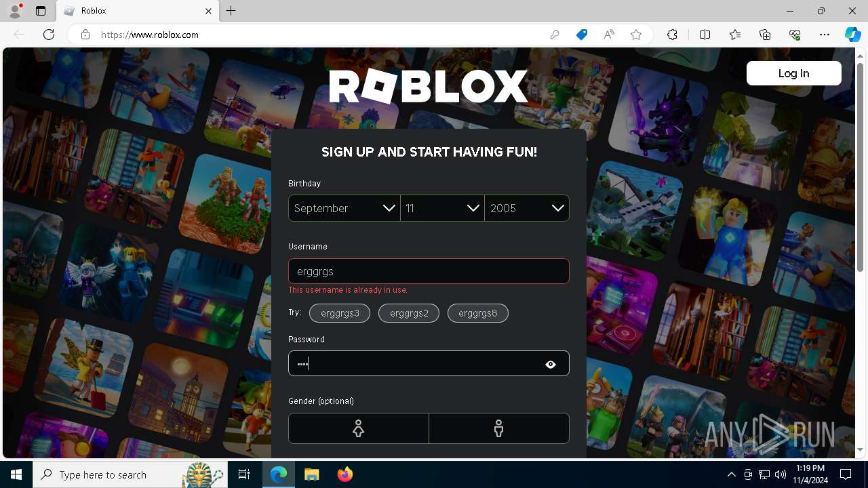Open Task View on taskbar
Viewport: 868px width, 488px height.
pyautogui.click(x=244, y=474)
